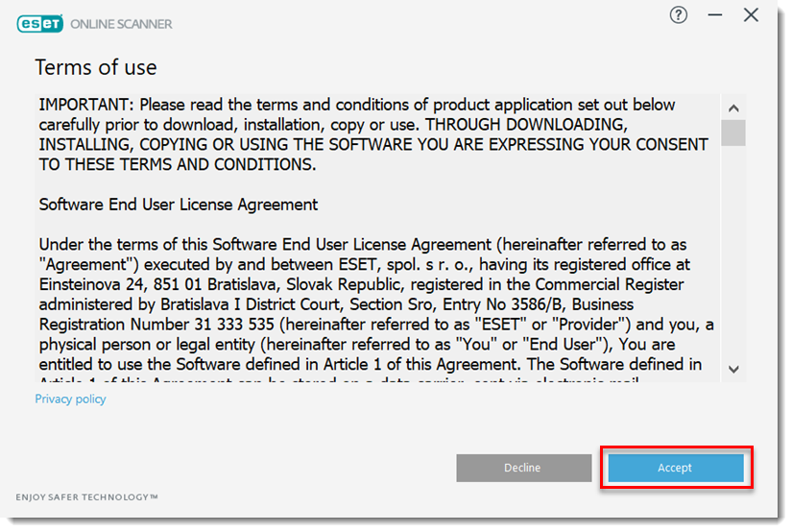Click the line starting 'Einsteinova 24, 851 01 Bratislava'
The image size is (792, 532).
pyautogui.click(x=361, y=284)
